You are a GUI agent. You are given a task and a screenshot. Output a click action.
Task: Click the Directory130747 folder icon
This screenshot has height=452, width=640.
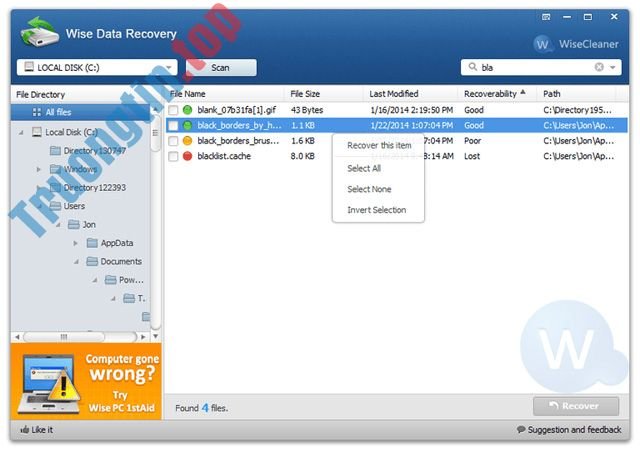point(55,151)
